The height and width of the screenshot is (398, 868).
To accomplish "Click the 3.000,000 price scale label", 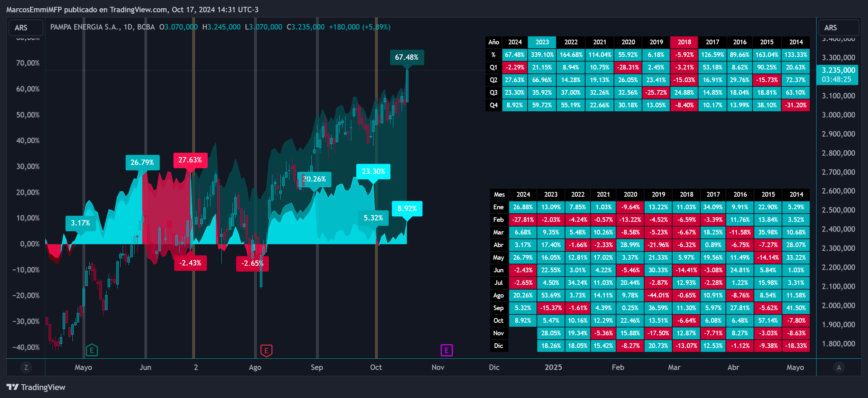I will 838,115.
